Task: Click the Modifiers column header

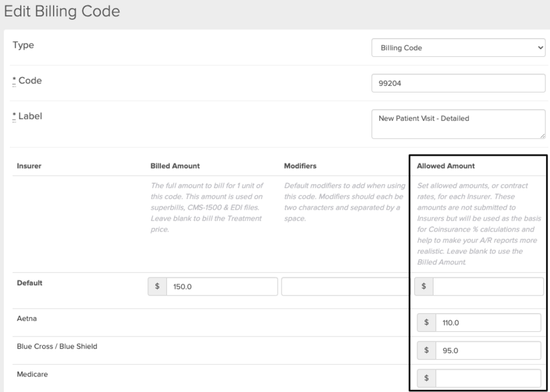Action: tap(300, 166)
